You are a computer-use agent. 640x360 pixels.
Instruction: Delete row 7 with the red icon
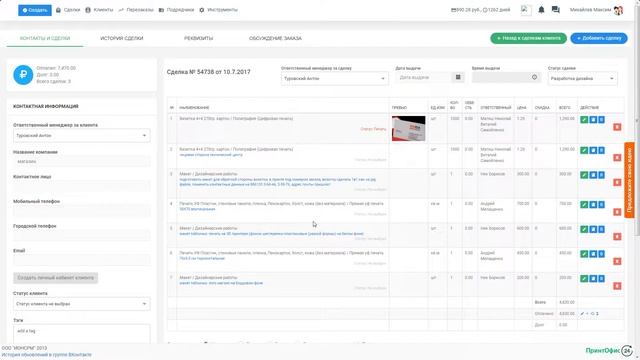point(617,286)
